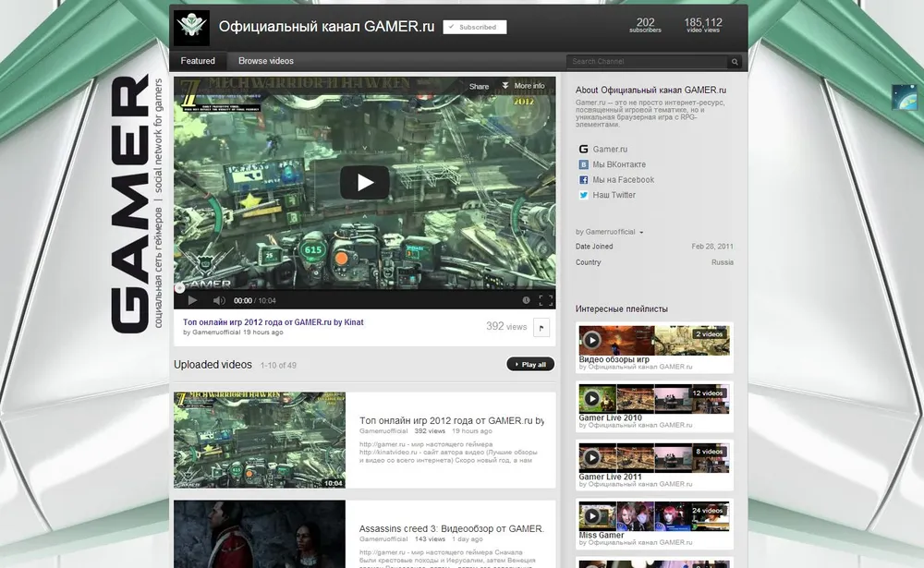Click the GAMER.ru channel avatar icon
Viewport: 924px width, 568px height.
[191, 28]
